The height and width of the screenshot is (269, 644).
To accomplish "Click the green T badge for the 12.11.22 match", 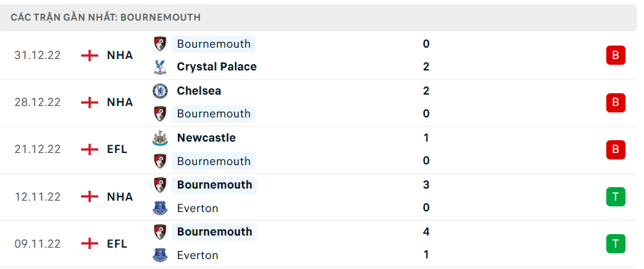I will [x=616, y=196].
